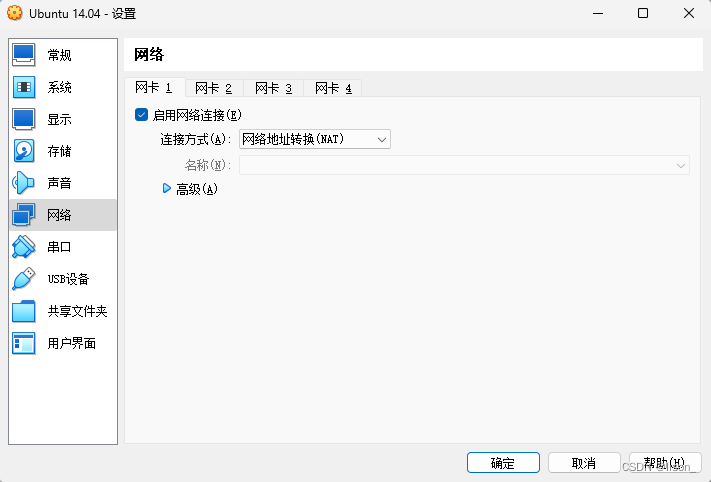Open the 常规 (General) settings icon
The height and width of the screenshot is (482, 711).
point(24,55)
